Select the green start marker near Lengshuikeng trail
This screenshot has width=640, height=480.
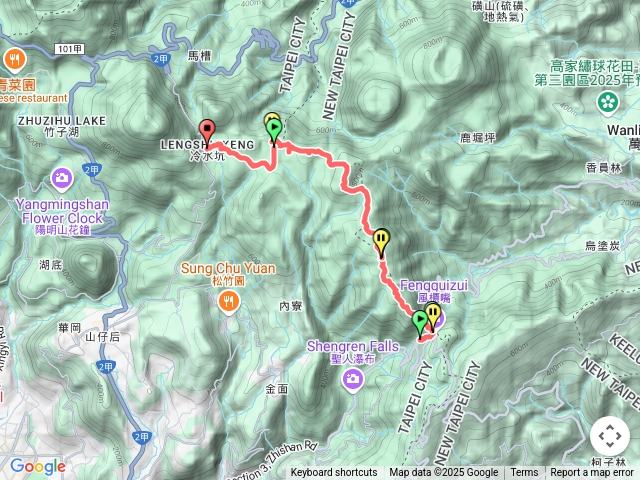pyautogui.click(x=274, y=132)
